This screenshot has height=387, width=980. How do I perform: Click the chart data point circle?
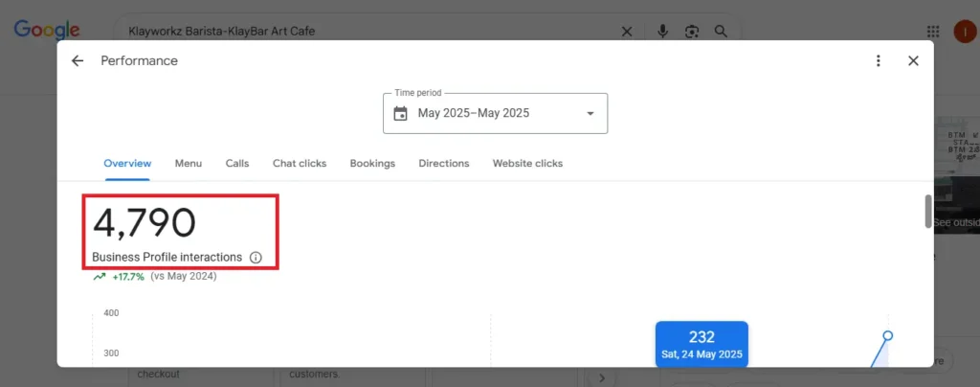click(x=887, y=335)
